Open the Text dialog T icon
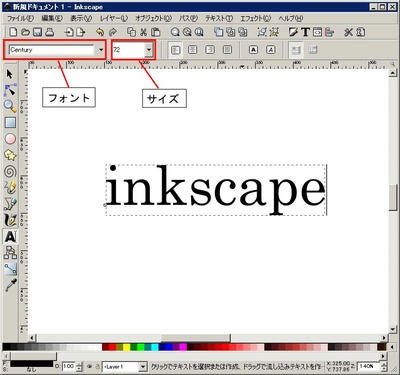 tap(305, 32)
